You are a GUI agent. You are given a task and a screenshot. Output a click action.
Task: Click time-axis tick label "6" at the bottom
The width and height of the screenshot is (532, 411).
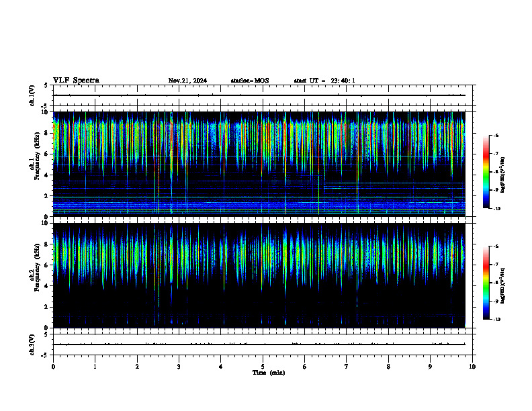tap(305, 367)
